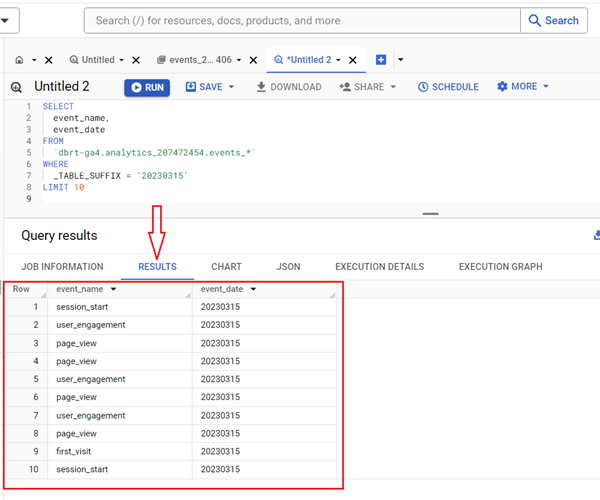Open dropdown next to new tab button
The image size is (600, 500).
[x=401, y=60]
